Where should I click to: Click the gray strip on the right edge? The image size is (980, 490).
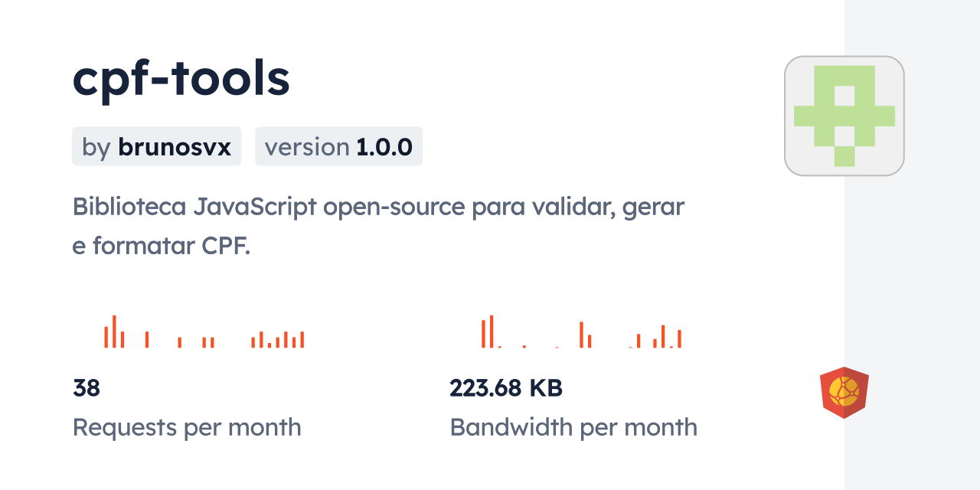coord(912,245)
